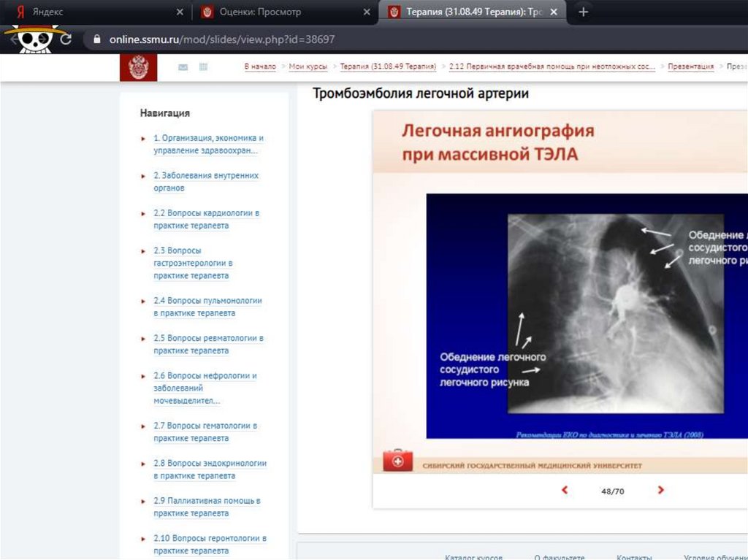Open Каталог курсов footer link
The image size is (748, 560).
[x=473, y=556]
